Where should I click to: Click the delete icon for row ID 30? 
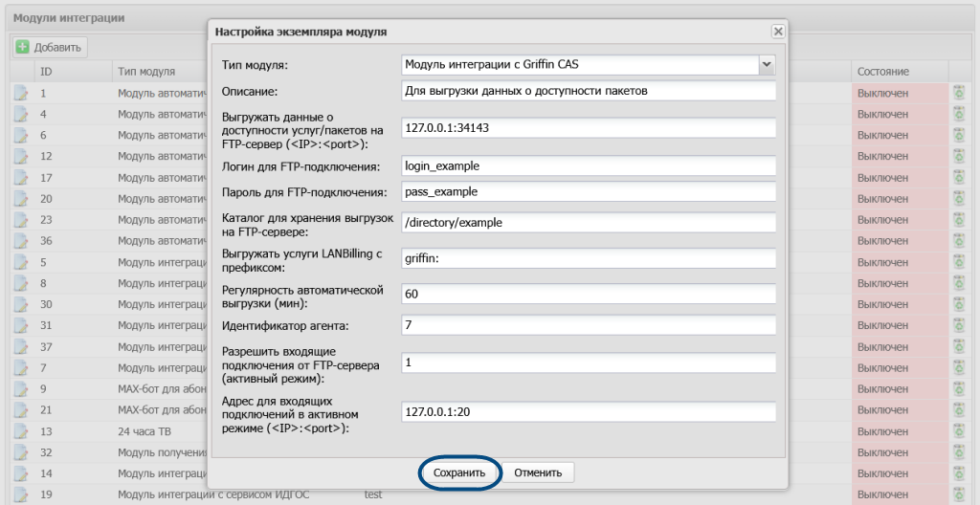pos(959,304)
